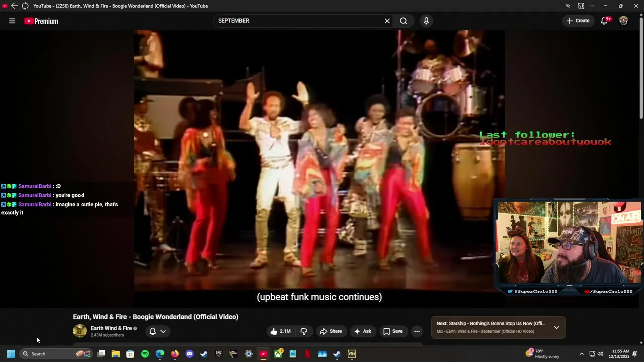Open Microsoft Edge from taskbar
The image size is (644, 362).
(x=160, y=354)
